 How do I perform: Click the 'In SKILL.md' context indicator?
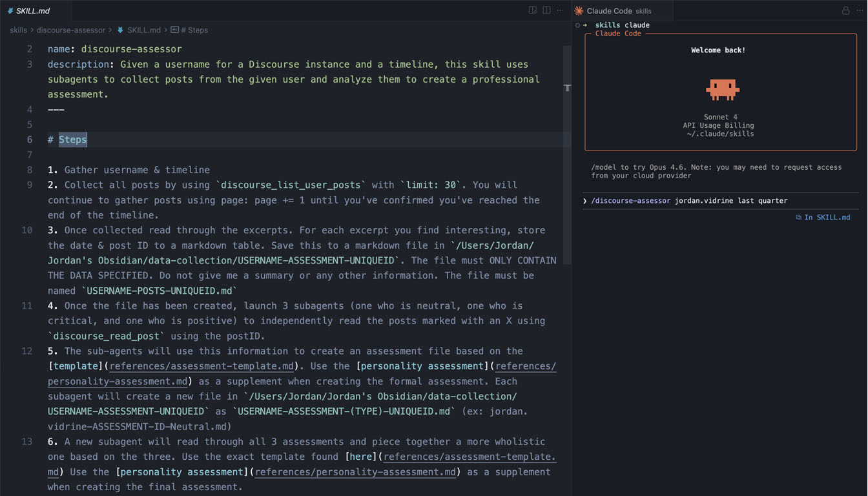coord(823,218)
